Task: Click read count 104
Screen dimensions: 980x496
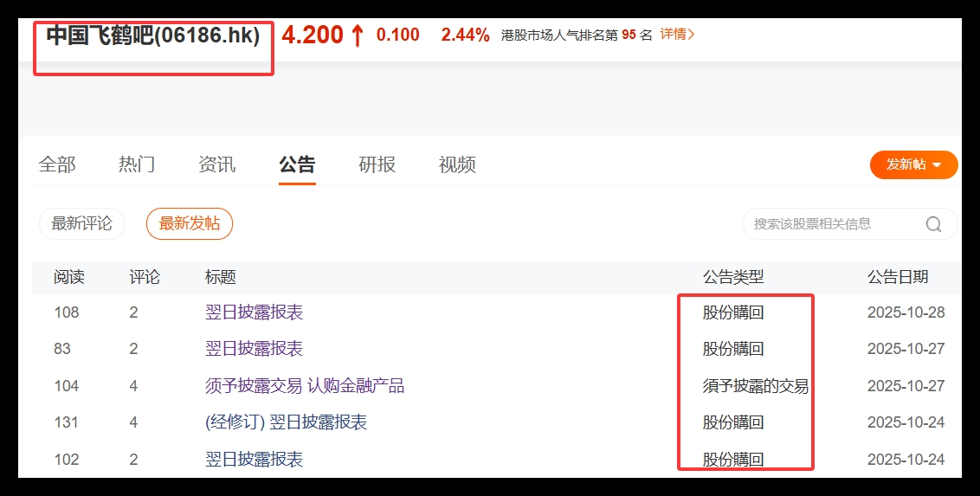Action: coord(67,386)
